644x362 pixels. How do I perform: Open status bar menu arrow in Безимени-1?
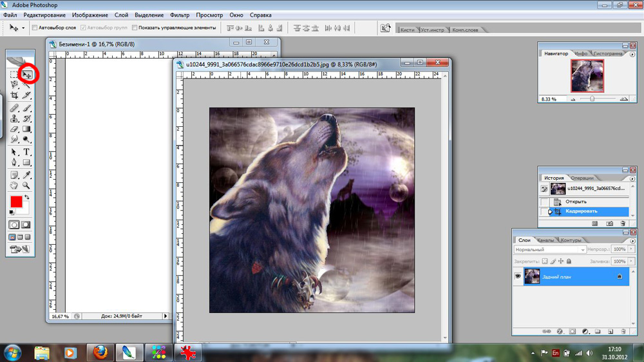(166, 316)
